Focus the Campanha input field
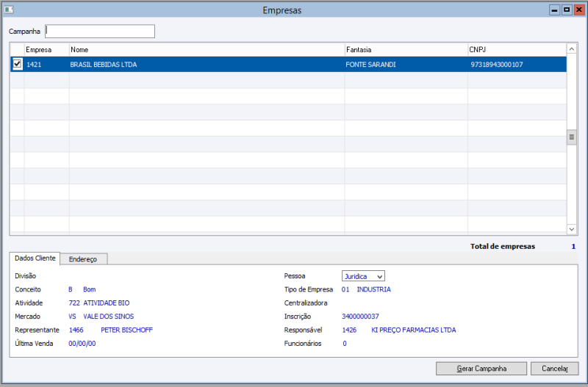This screenshot has height=387, width=588. (100, 32)
